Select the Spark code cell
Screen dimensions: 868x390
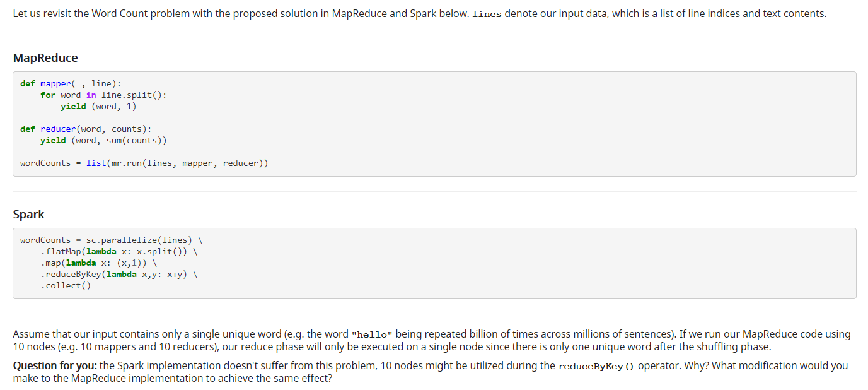click(x=434, y=263)
